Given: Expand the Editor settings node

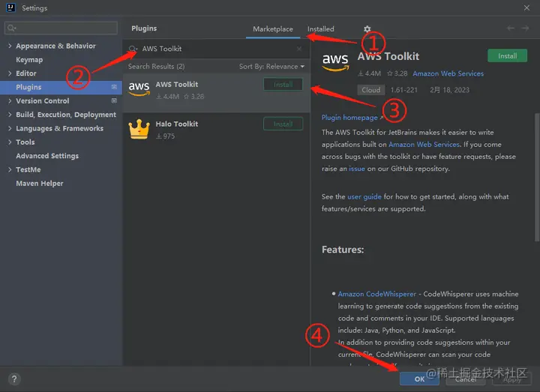Looking at the screenshot, I should click(x=10, y=73).
